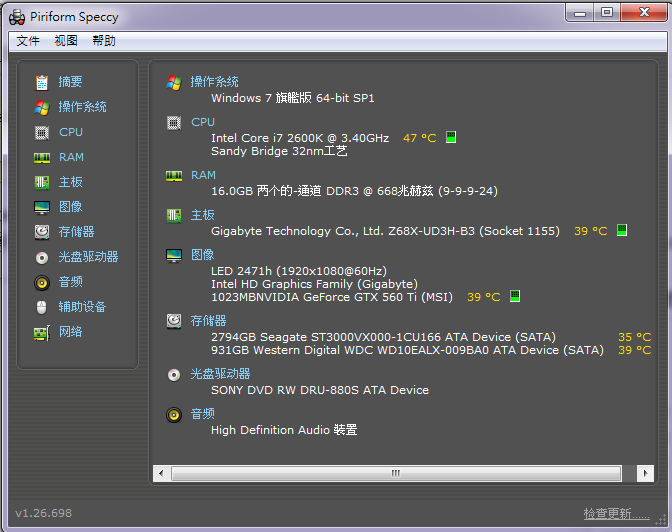Click the CPU chip icon in summary pane
Image resolution: width=672 pixels, height=532 pixels.
point(174,123)
